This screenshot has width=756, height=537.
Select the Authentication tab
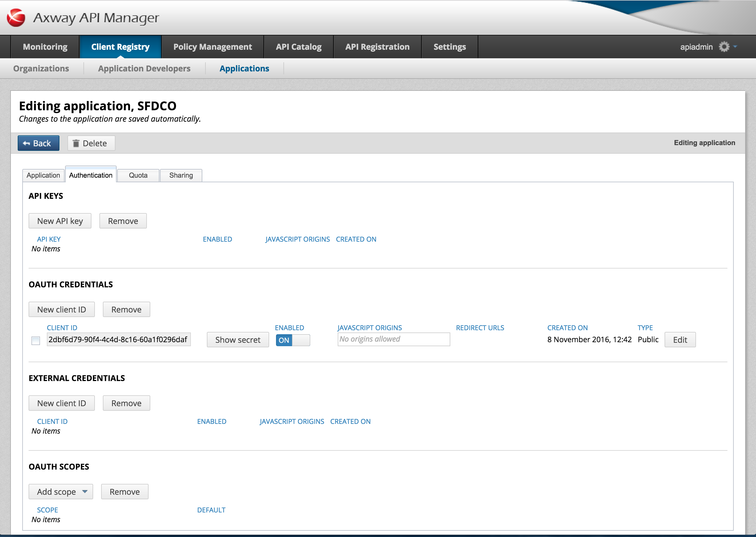click(91, 175)
